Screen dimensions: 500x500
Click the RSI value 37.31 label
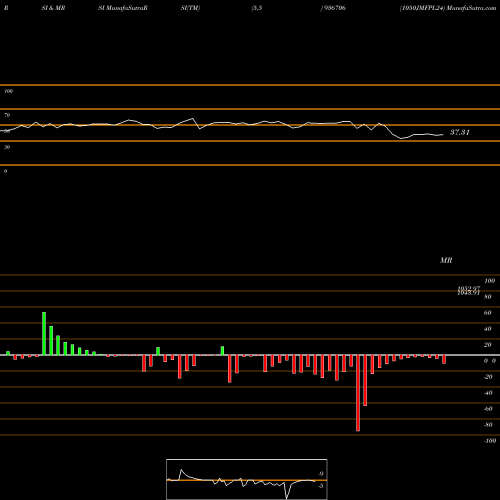460,132
